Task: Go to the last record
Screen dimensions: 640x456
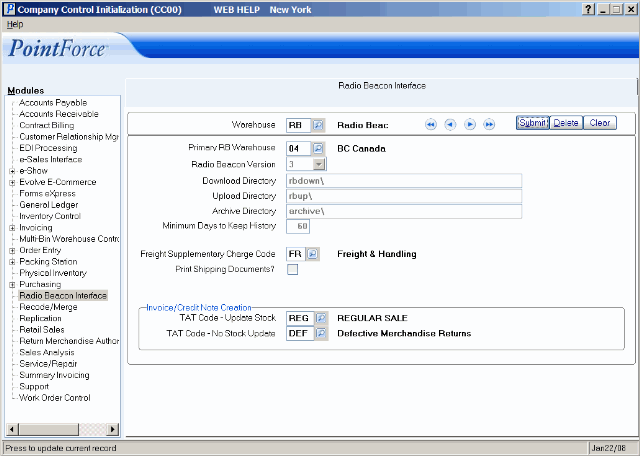Action: coord(489,124)
